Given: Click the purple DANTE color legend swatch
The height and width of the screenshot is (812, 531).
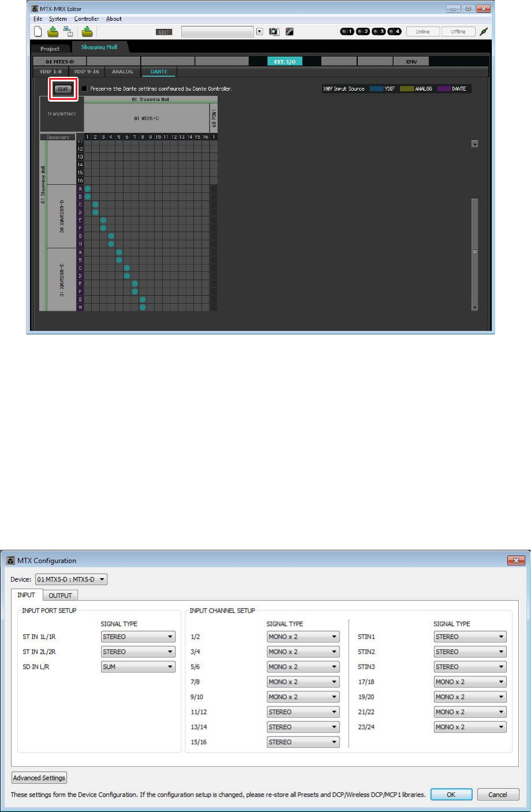Looking at the screenshot, I should (444, 89).
